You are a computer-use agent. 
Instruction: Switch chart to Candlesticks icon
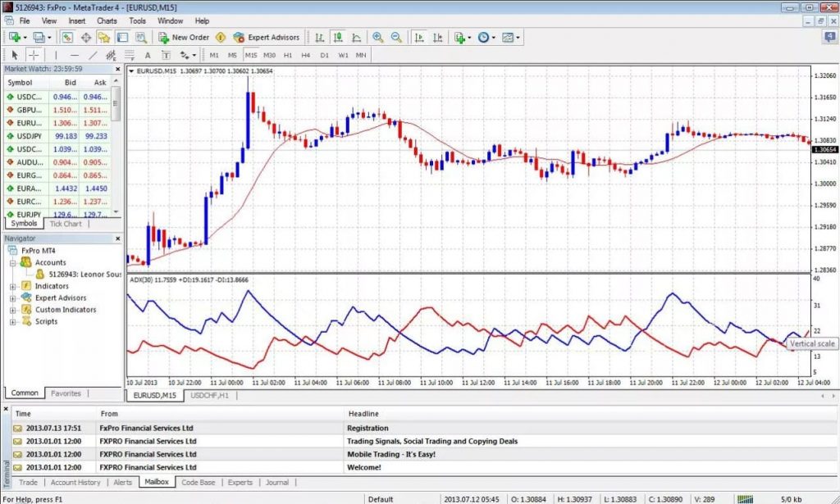(338, 37)
